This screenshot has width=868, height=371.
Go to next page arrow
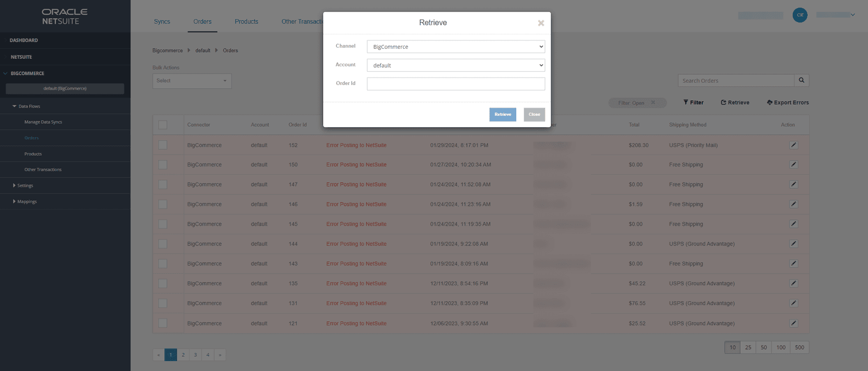coord(220,355)
